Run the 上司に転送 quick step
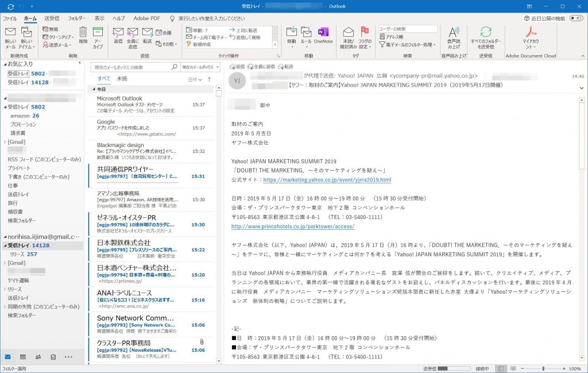This screenshot has width=588, height=373. tap(243, 30)
